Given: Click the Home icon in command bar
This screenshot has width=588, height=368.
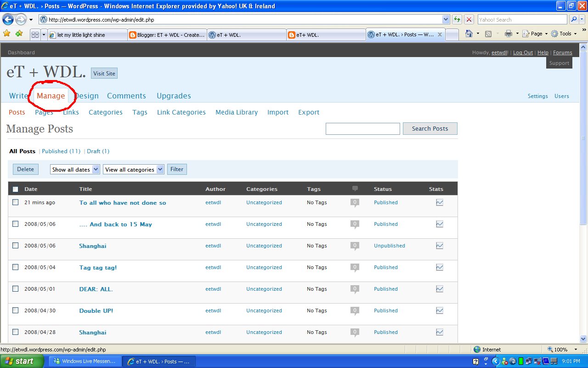Looking at the screenshot, I should pyautogui.click(x=469, y=34).
